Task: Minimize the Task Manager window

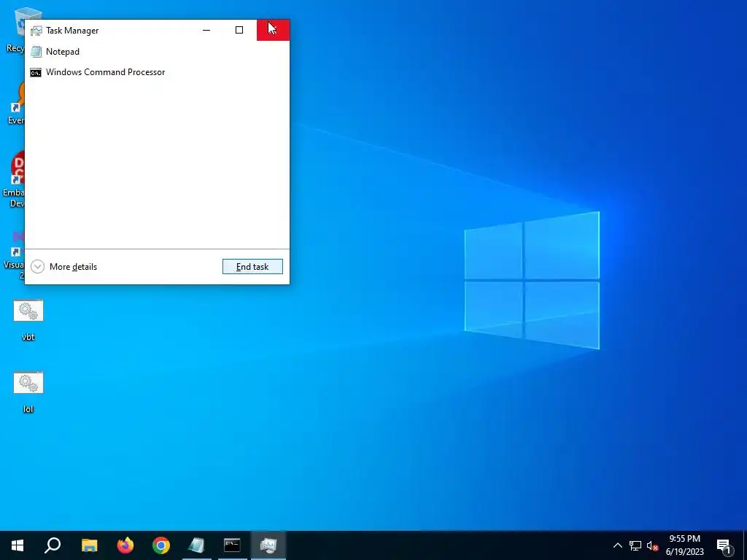Action: (206, 30)
